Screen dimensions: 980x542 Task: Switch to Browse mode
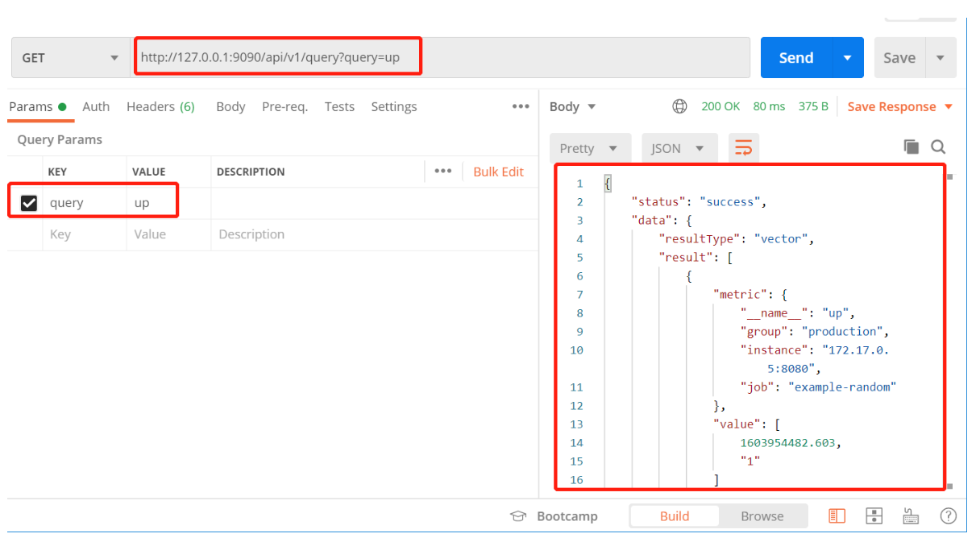pyautogui.click(x=762, y=516)
